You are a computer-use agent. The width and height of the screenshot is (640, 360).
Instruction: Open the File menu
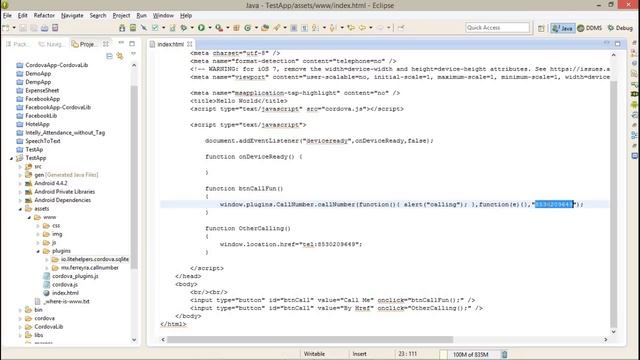7,16
